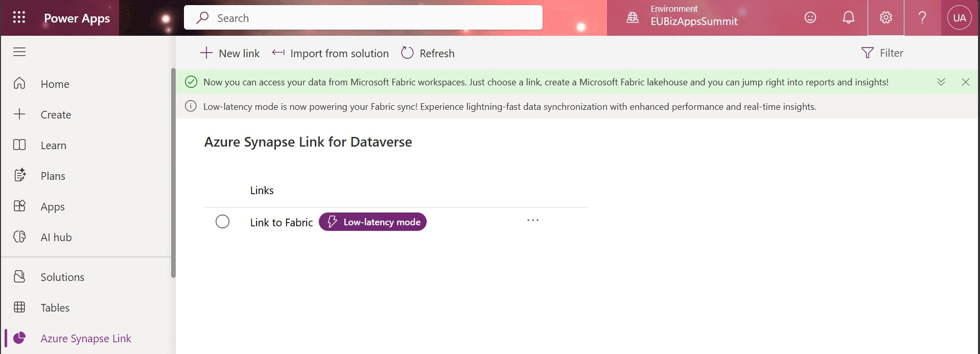Focus the Search input field

tap(363, 18)
